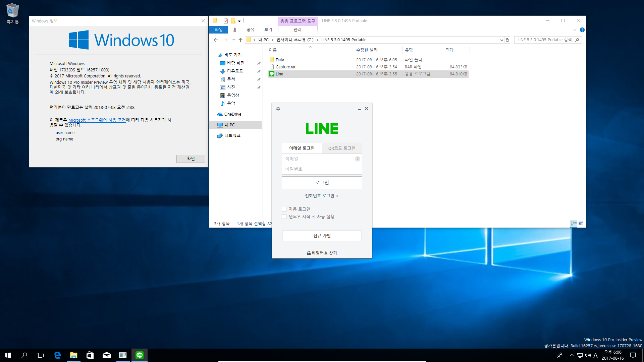Viewport: 644px width, 362px height.
Task: Click the email help question mark icon
Action: (x=358, y=159)
